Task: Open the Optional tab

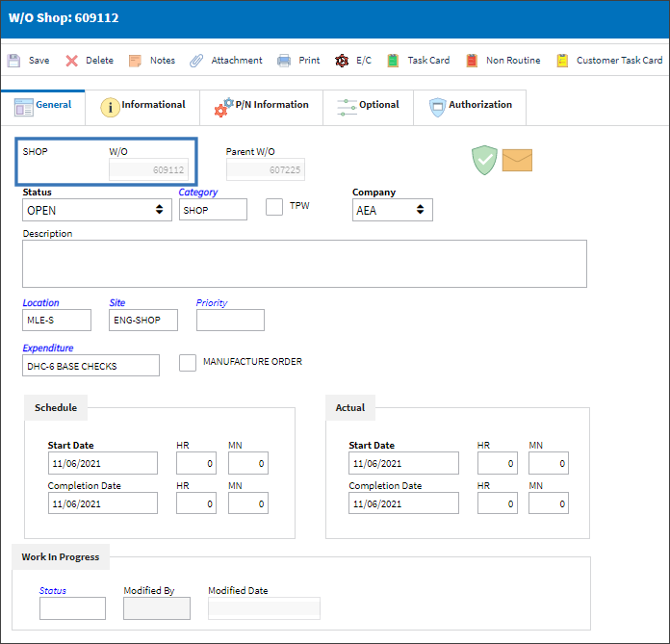Action: [369, 107]
